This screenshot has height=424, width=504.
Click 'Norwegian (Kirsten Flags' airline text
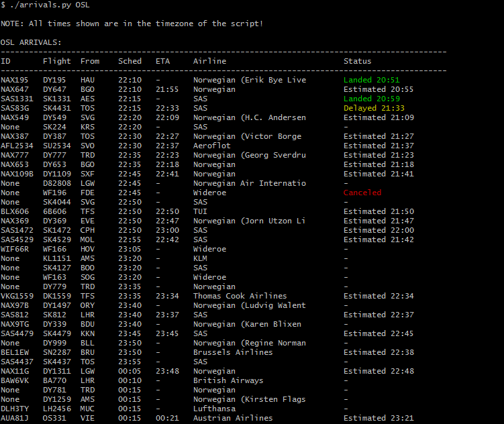[250, 399]
